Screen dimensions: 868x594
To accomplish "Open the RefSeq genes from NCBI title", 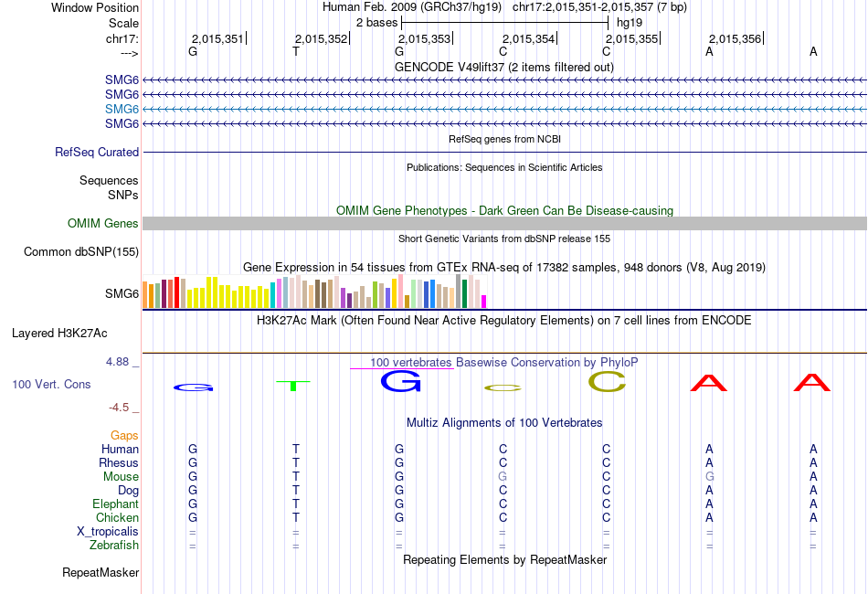I will point(504,139).
